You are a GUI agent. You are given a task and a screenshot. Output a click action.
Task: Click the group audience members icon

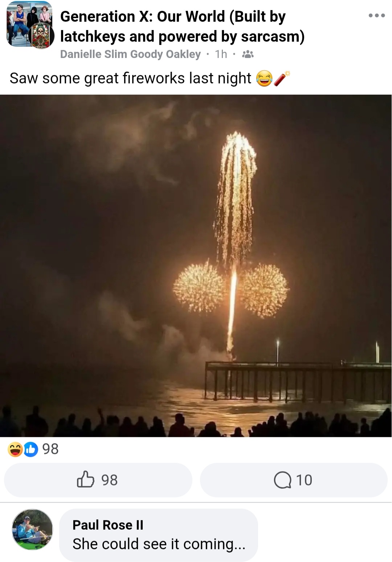coord(248,54)
